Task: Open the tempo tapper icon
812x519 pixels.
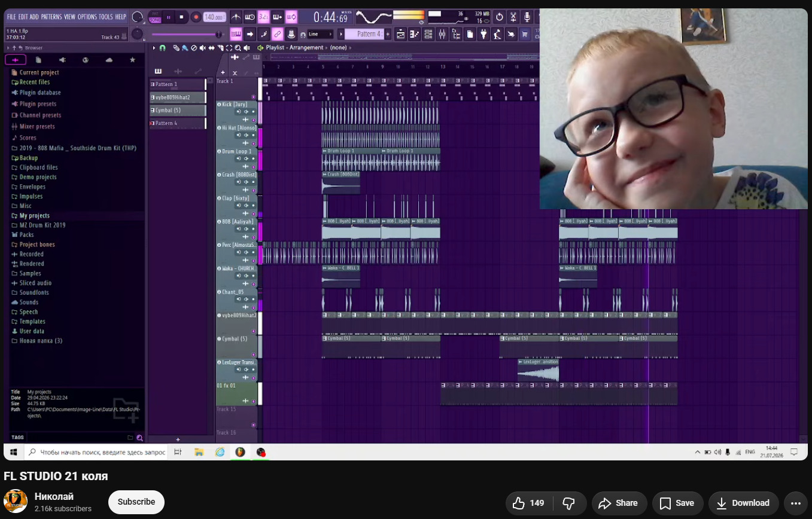Action: [497, 35]
